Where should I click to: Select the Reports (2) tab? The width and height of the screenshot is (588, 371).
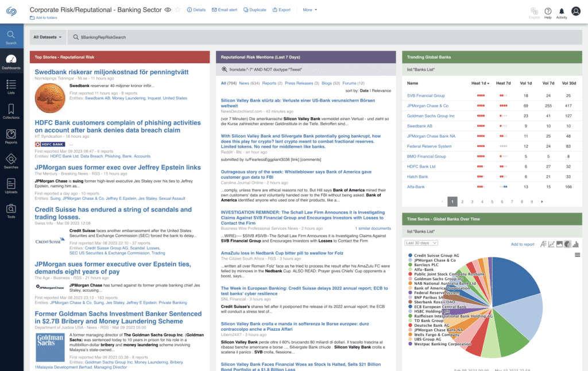click(x=272, y=83)
